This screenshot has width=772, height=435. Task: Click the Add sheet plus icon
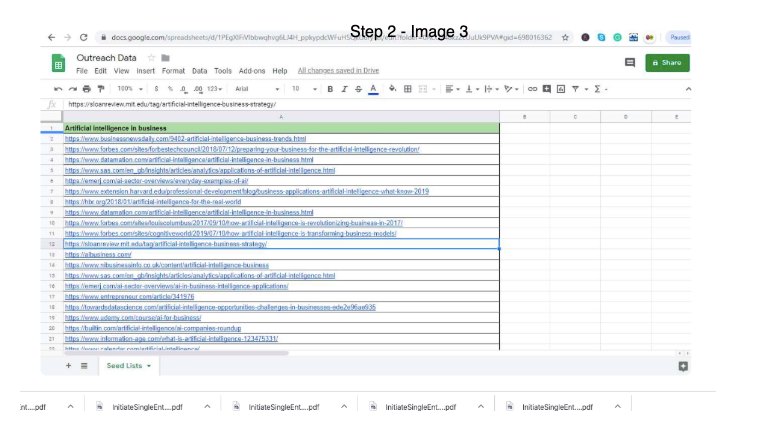pos(68,366)
